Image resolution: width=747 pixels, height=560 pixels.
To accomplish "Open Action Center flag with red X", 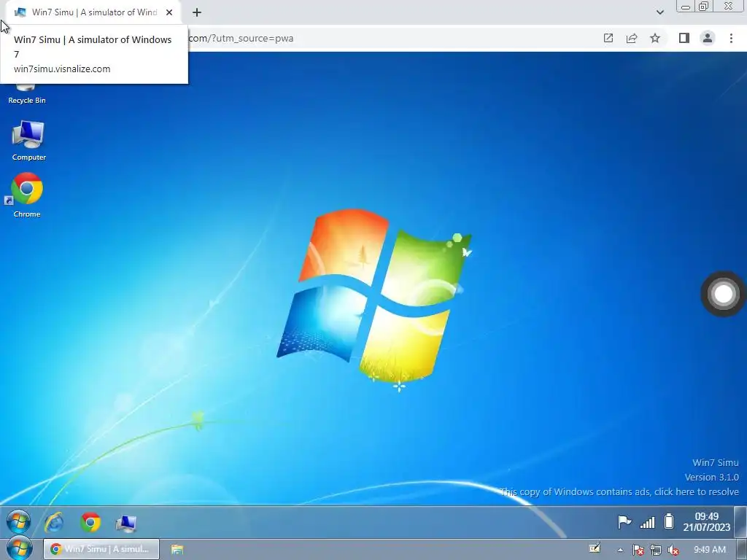I will [x=638, y=550].
